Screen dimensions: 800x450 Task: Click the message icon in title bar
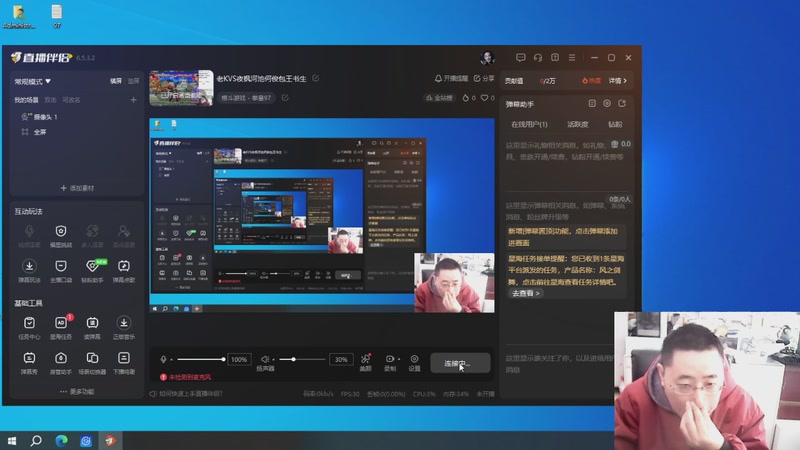520,58
